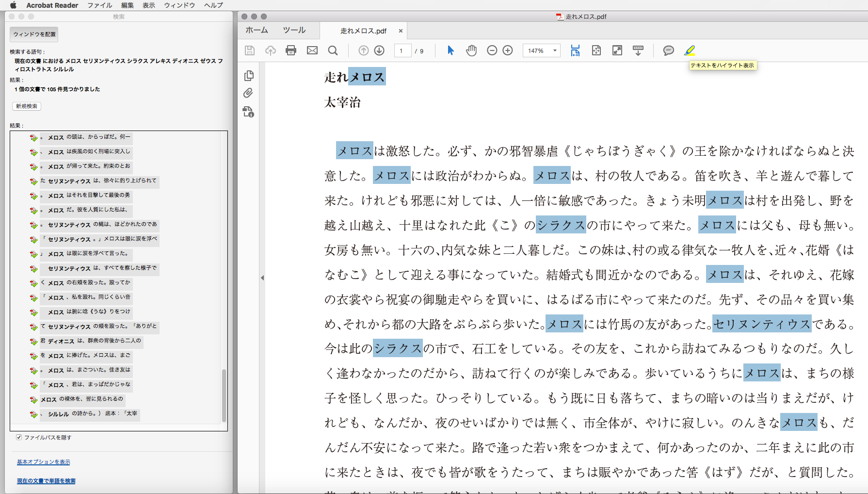
Task: Select result メロス に捧げた。メロスは、まご
Action: click(x=86, y=356)
